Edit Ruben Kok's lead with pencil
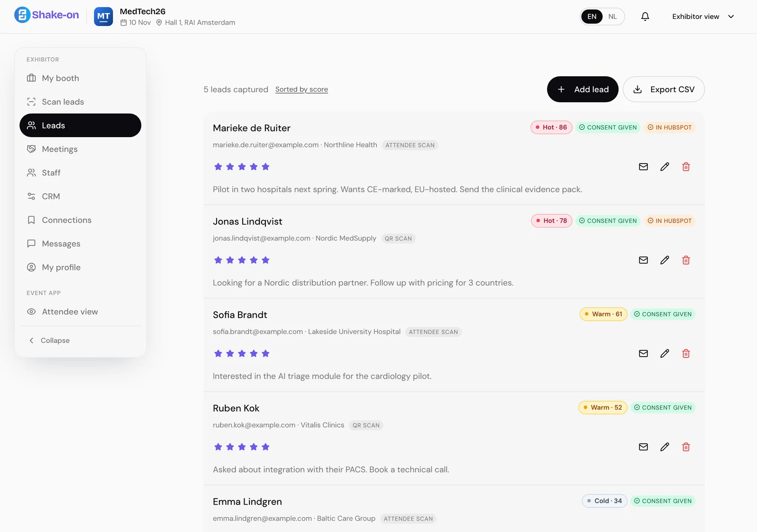The height and width of the screenshot is (532, 757). point(665,447)
